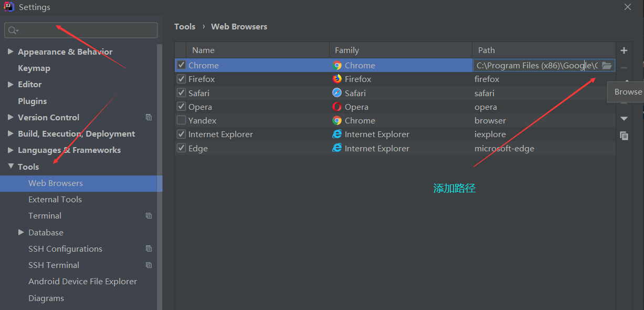644x310 pixels.
Task: Uncheck the Firefox browser checkbox
Action: [181, 79]
